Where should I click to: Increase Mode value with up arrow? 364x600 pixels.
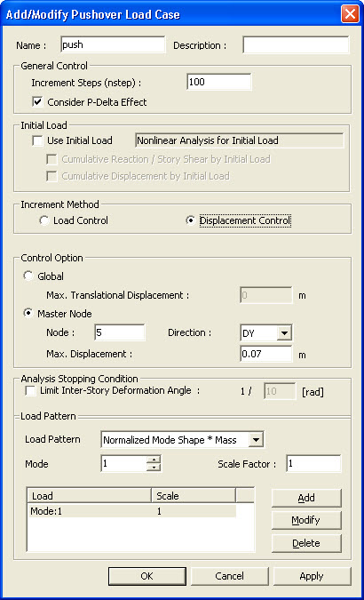[154, 460]
